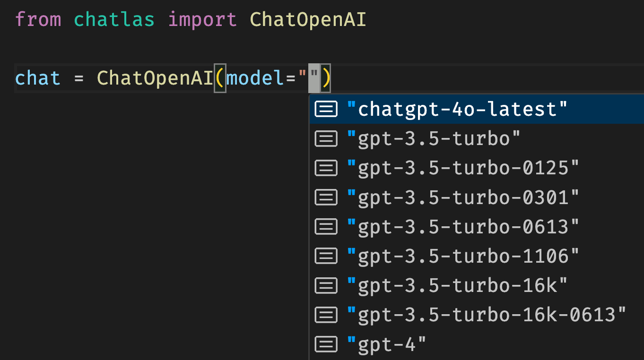Click the icon beside "gpt-4" suggestion
This screenshot has height=360, width=644.
(x=326, y=344)
